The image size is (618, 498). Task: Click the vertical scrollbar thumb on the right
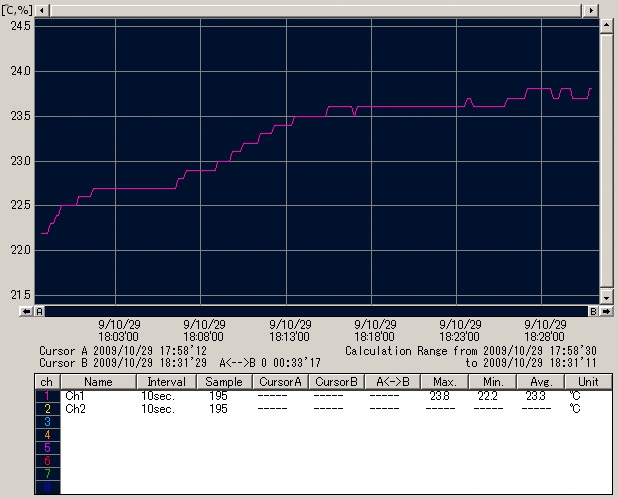606,161
